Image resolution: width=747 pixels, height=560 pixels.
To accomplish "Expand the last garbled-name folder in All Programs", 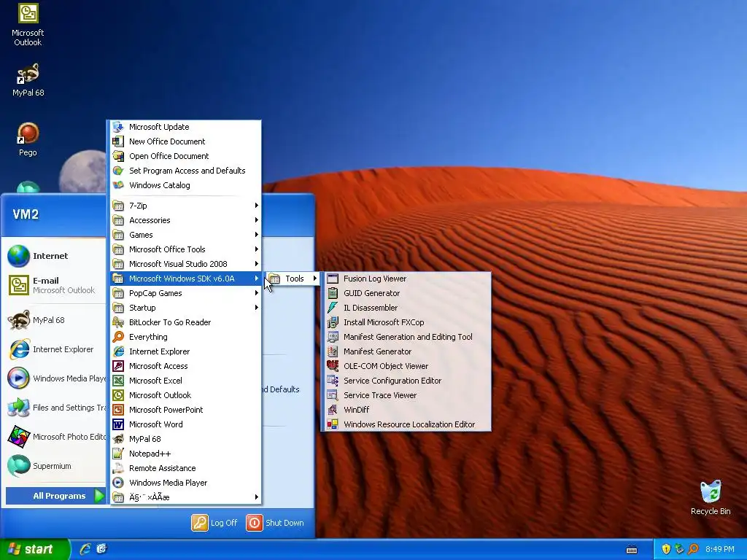I will point(186,497).
